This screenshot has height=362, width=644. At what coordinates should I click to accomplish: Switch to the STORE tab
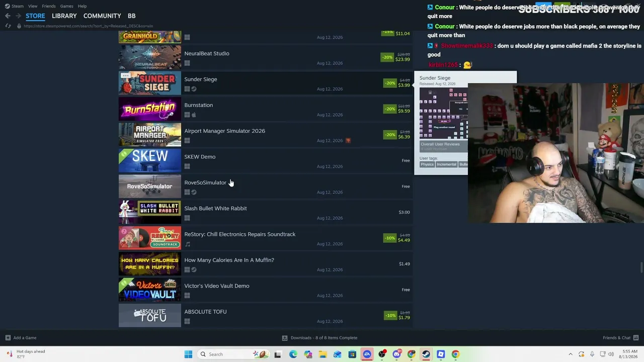tap(35, 16)
